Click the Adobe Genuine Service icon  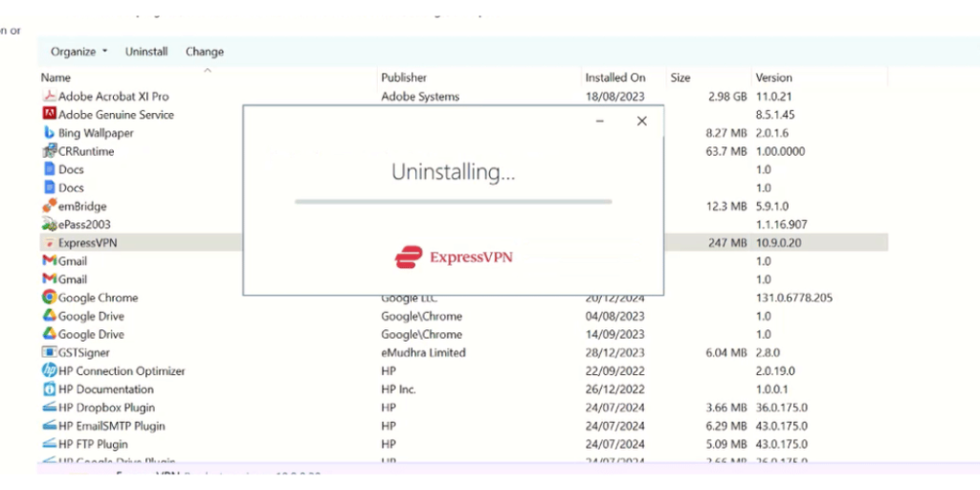coord(50,114)
